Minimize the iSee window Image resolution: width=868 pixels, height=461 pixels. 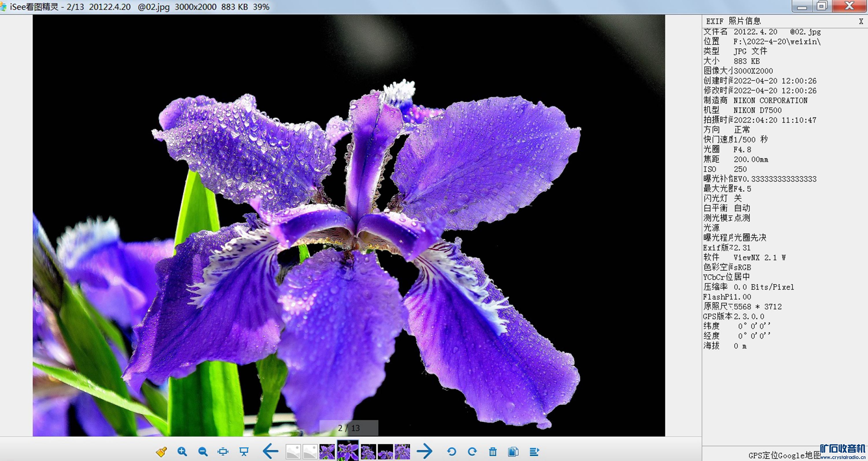[802, 6]
